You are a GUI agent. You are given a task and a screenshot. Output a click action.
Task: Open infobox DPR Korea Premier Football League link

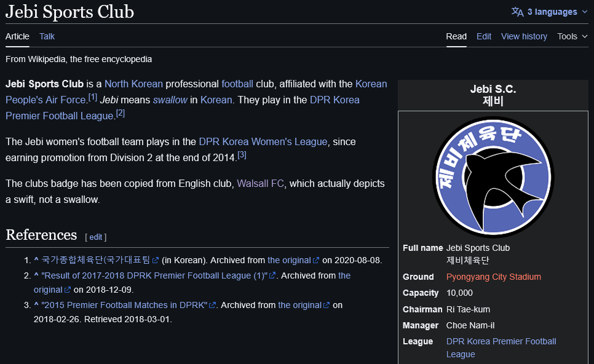click(501, 348)
